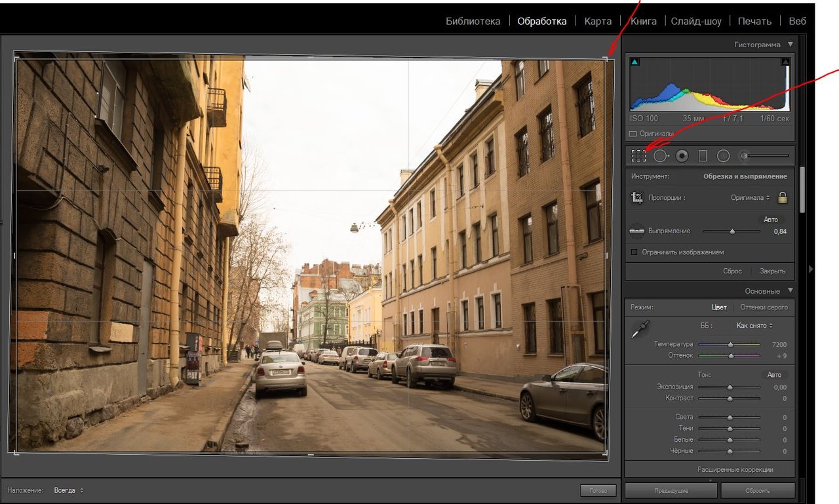The image size is (839, 504).
Task: Open the Библиотека module
Action: [x=473, y=21]
